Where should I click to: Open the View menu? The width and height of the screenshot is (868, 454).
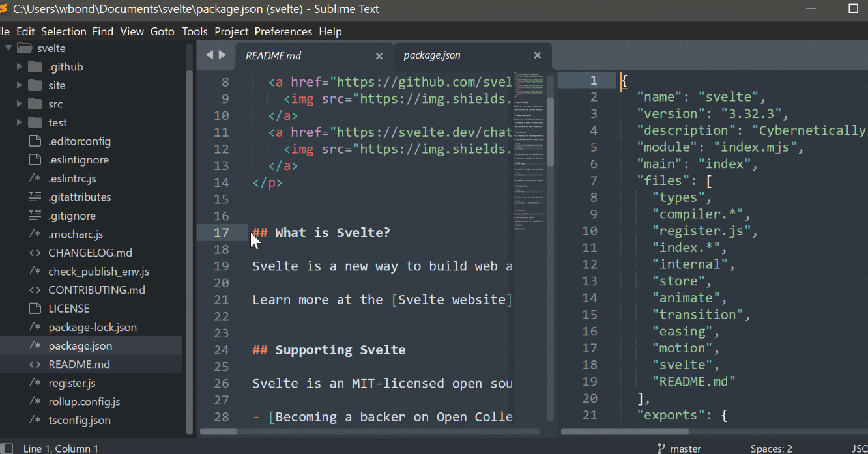pos(132,31)
